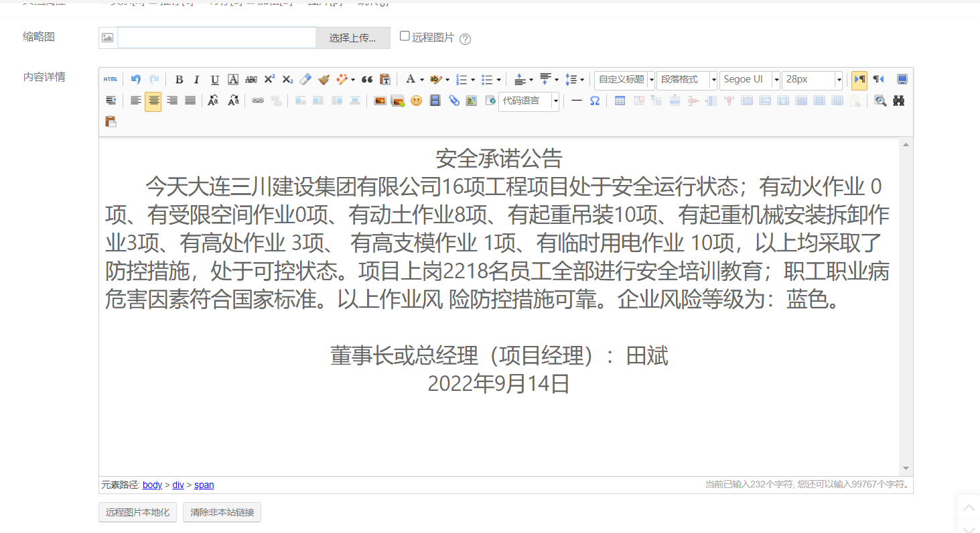Click the 选择上传... button

point(353,38)
